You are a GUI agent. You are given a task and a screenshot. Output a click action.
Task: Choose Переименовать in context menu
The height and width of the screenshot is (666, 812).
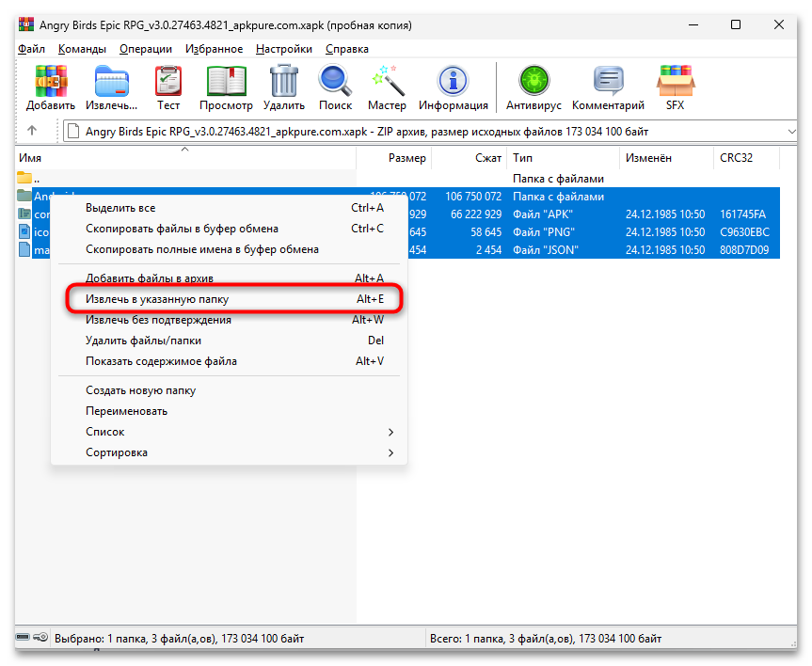click(229, 411)
